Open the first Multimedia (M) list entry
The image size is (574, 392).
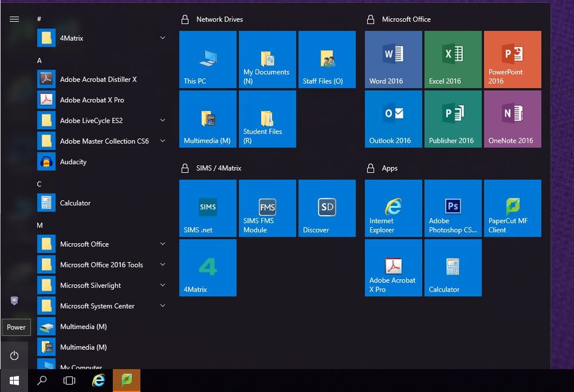click(x=102, y=327)
